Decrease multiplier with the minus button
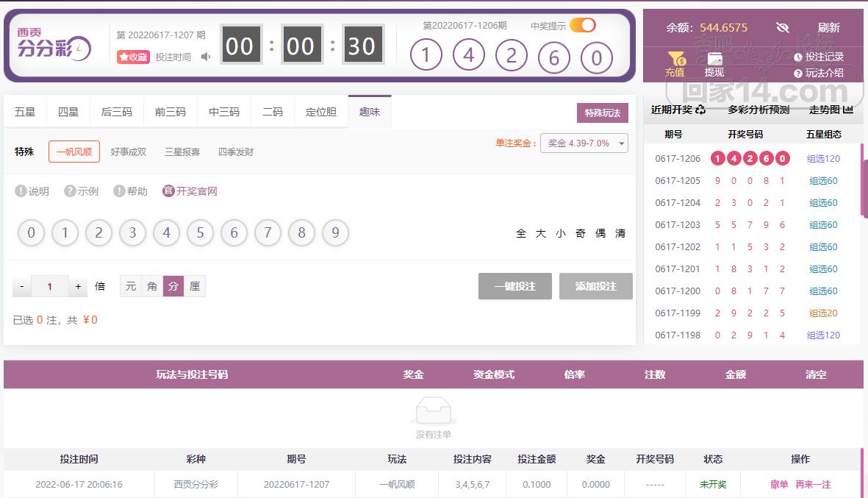This screenshot has width=868, height=498. [x=22, y=286]
